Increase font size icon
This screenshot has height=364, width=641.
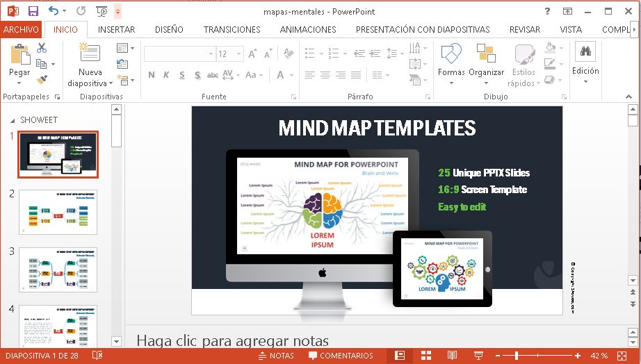pyautogui.click(x=252, y=54)
